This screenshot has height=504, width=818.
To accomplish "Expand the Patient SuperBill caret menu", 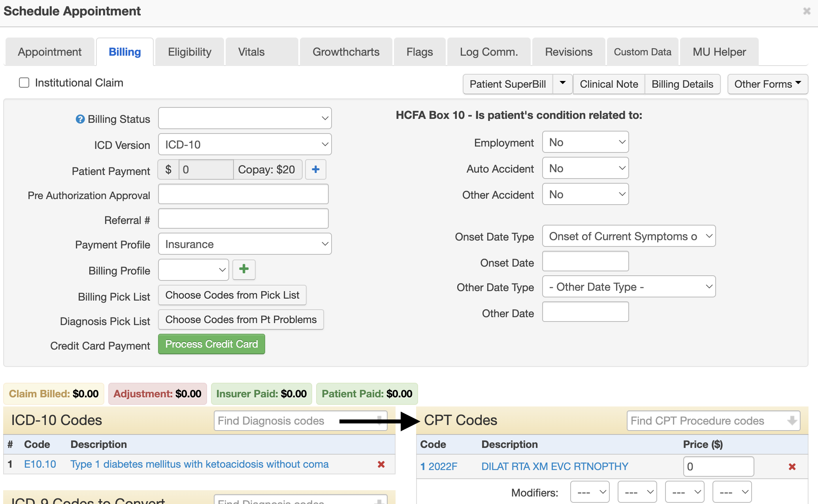I will (563, 84).
